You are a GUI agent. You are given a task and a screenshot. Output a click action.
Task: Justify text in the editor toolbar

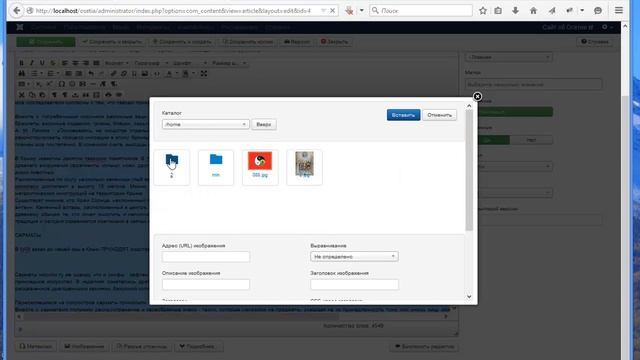coord(96,63)
